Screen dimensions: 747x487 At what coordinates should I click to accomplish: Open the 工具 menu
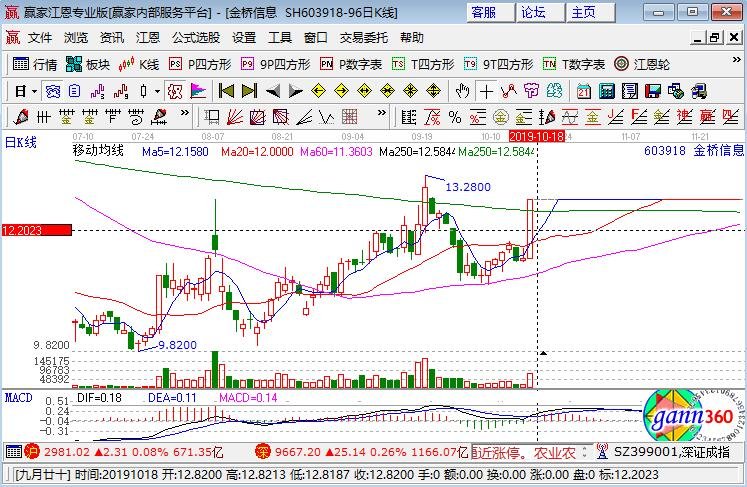[x=280, y=38]
